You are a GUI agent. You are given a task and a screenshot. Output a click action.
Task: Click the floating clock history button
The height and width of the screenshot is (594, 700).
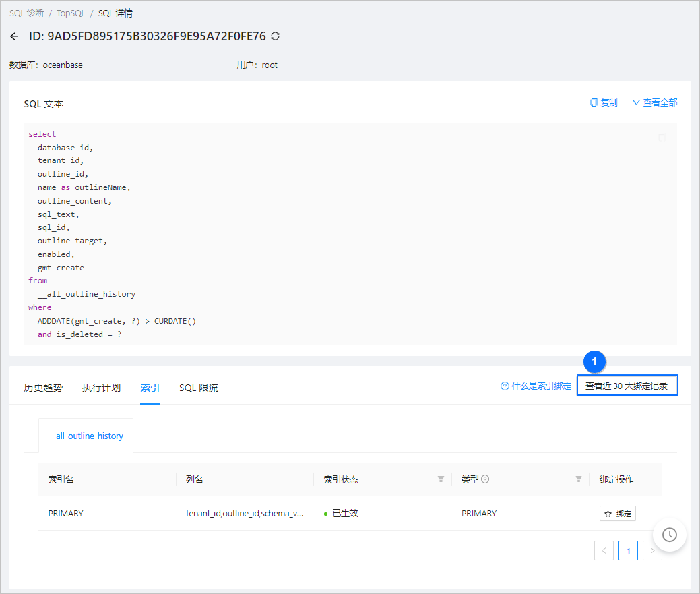pyautogui.click(x=669, y=535)
